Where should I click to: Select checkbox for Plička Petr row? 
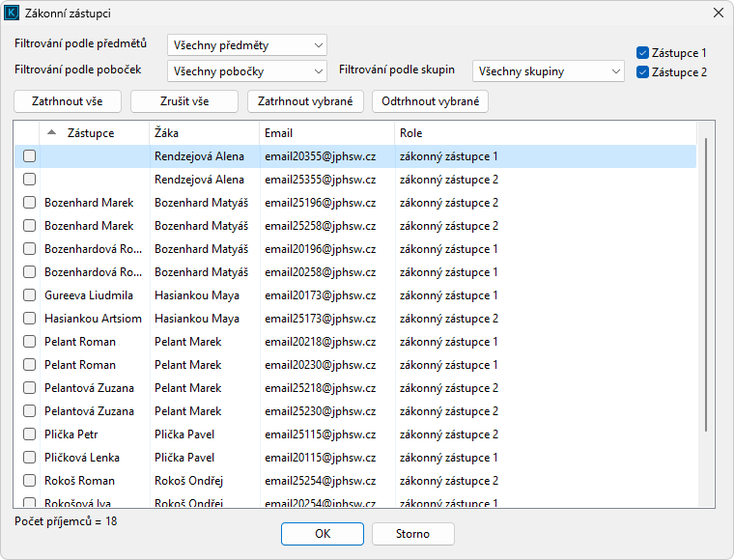[x=30, y=434]
